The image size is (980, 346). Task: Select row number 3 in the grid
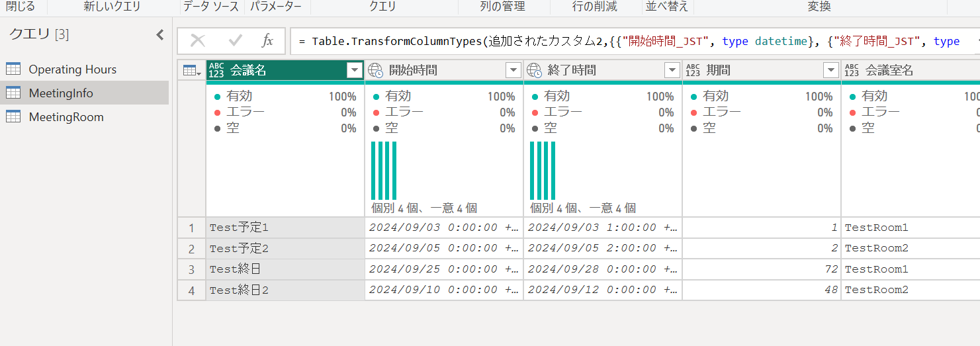click(x=192, y=269)
